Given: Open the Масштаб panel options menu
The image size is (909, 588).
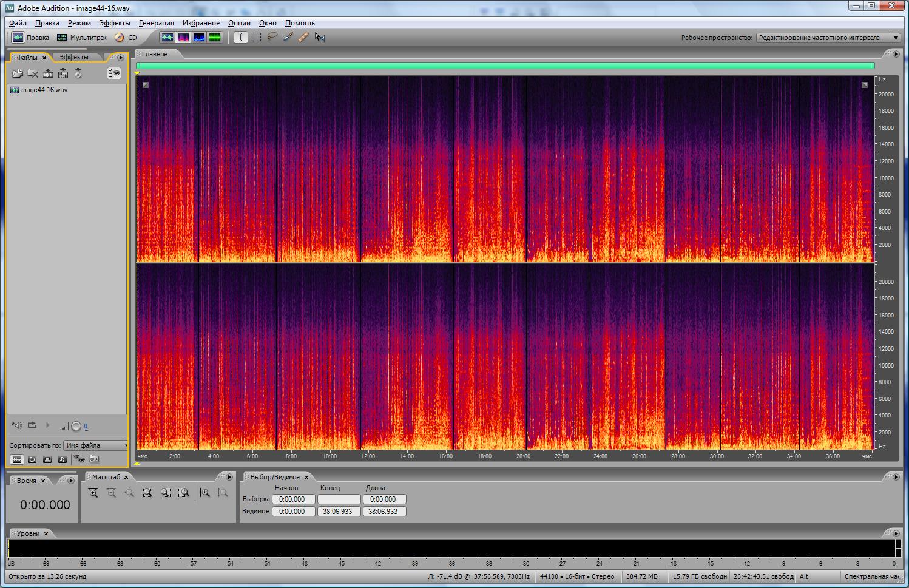Looking at the screenshot, I should (229, 477).
